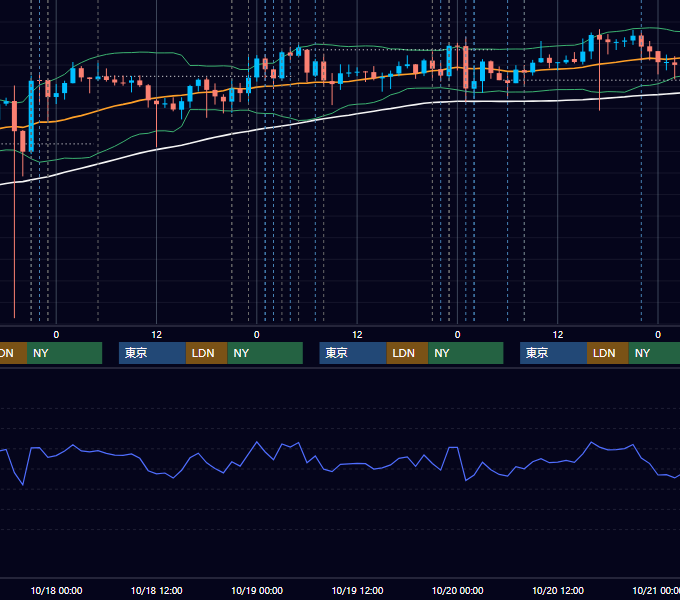Click the 東京 session block on 10/19
Screen dimensions: 680x600
[x=353, y=353]
